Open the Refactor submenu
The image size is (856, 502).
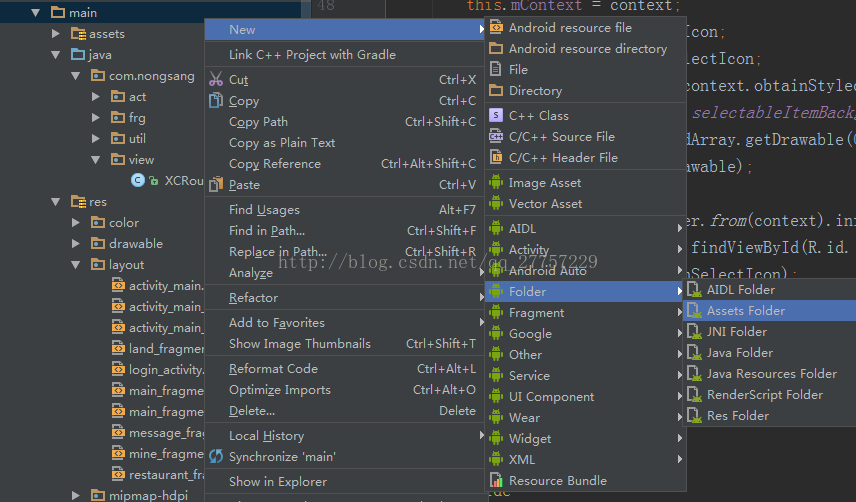pos(345,298)
